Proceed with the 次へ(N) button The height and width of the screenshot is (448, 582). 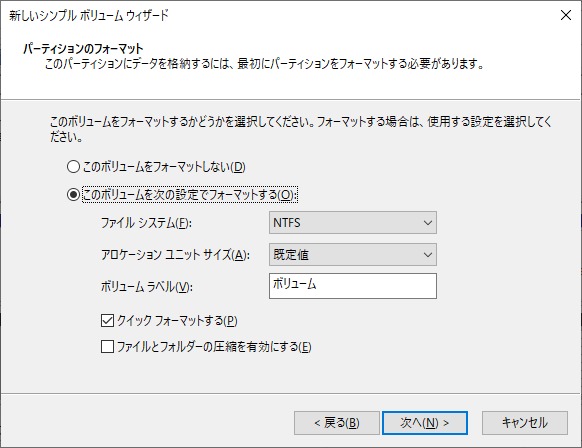coord(425,423)
